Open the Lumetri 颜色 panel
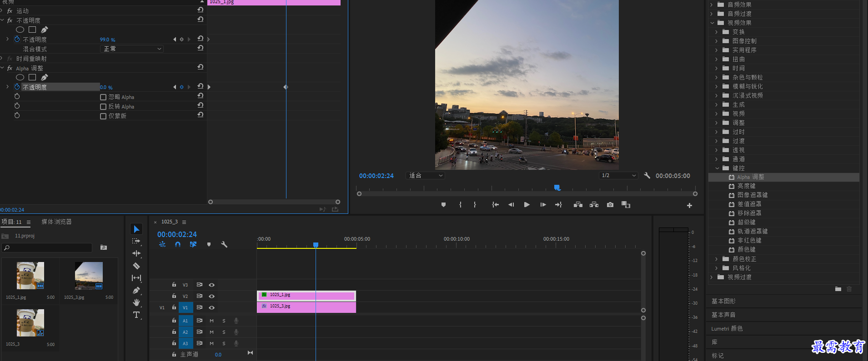This screenshot has height=361, width=868. pos(727,328)
